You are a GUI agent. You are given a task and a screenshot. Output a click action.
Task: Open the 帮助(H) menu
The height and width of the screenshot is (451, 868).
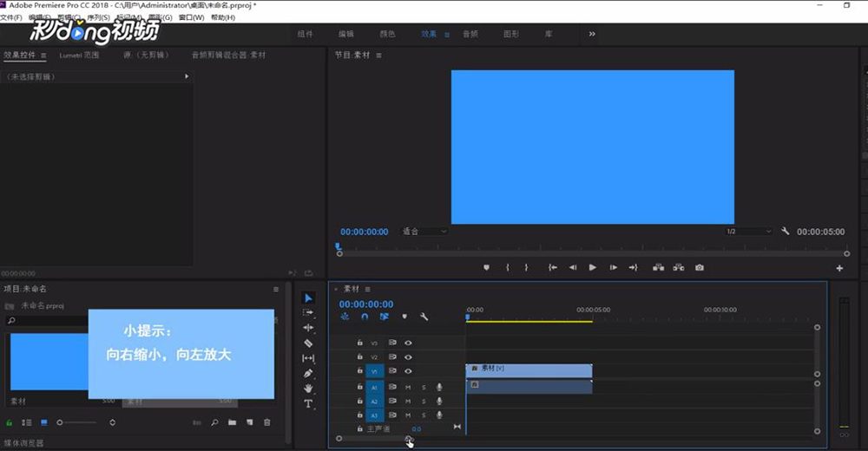coord(223,17)
